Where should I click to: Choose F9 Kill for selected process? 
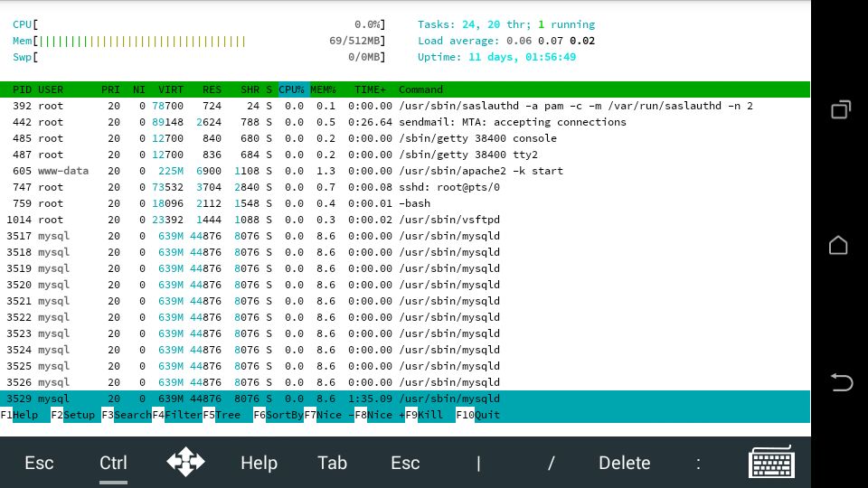(429, 415)
